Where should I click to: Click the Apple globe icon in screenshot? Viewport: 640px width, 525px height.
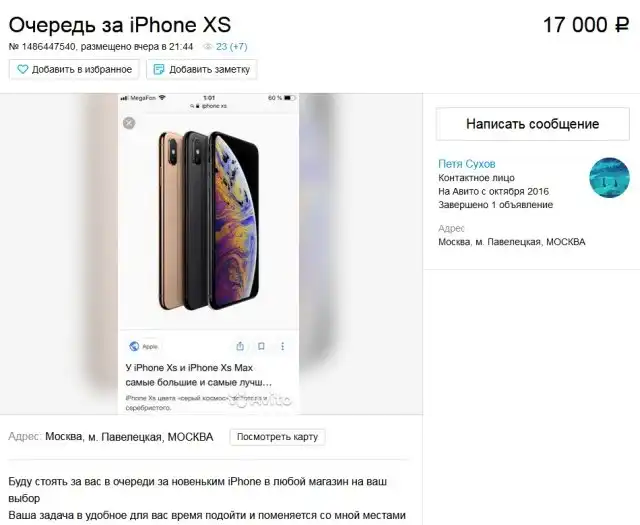[x=134, y=346]
